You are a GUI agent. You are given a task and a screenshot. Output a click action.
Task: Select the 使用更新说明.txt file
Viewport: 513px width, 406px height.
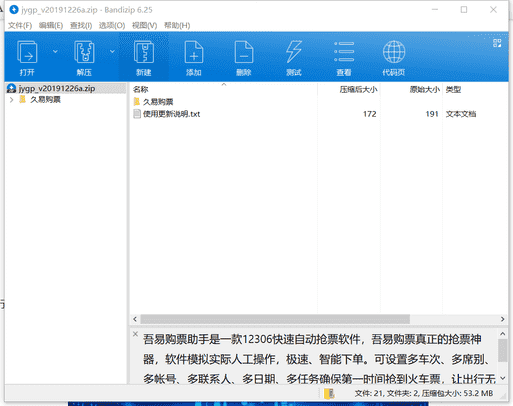click(x=171, y=114)
